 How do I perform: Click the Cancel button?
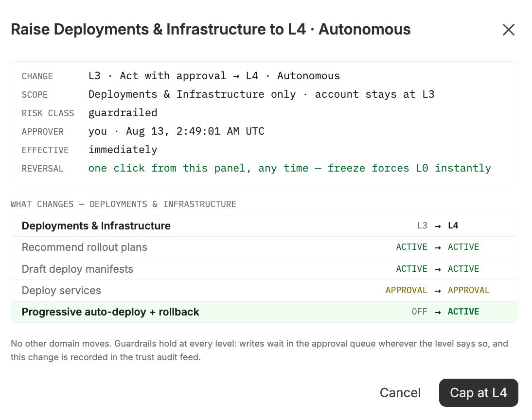tap(400, 392)
